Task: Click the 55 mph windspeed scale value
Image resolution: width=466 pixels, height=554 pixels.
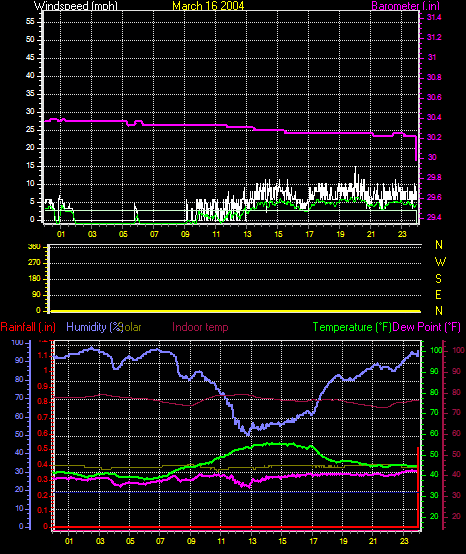Action: tap(30, 22)
